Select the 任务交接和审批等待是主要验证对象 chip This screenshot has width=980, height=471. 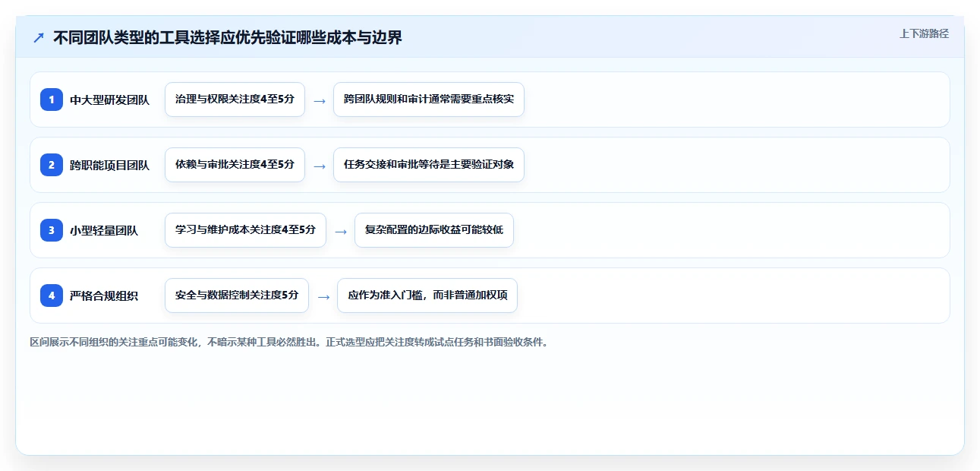coord(429,165)
